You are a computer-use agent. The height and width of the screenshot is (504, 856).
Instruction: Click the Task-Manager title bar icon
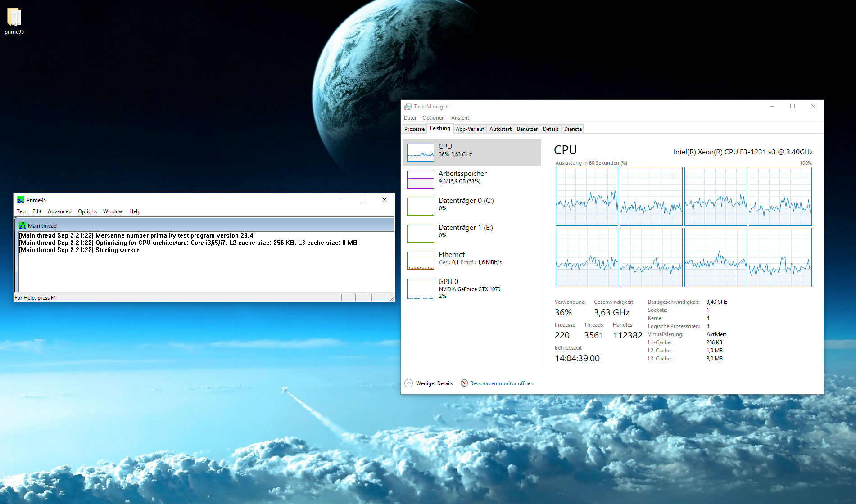[x=408, y=107]
